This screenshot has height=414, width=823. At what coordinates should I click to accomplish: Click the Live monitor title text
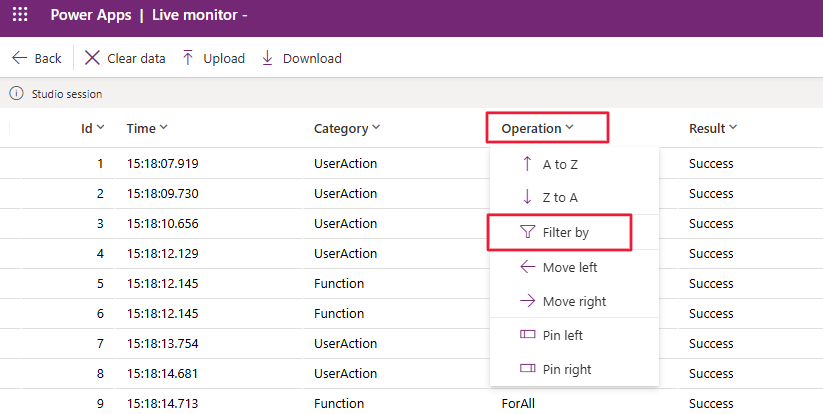click(195, 15)
